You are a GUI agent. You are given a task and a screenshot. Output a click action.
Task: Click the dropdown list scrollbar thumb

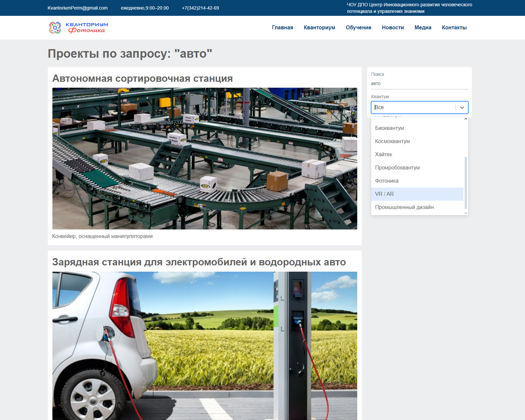pyautogui.click(x=466, y=183)
